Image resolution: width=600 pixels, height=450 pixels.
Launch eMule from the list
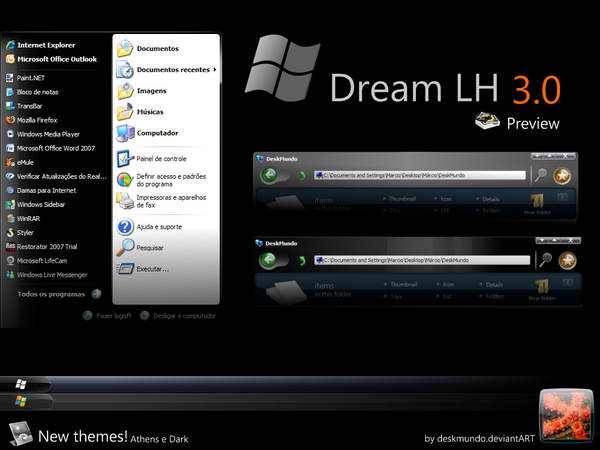point(20,162)
